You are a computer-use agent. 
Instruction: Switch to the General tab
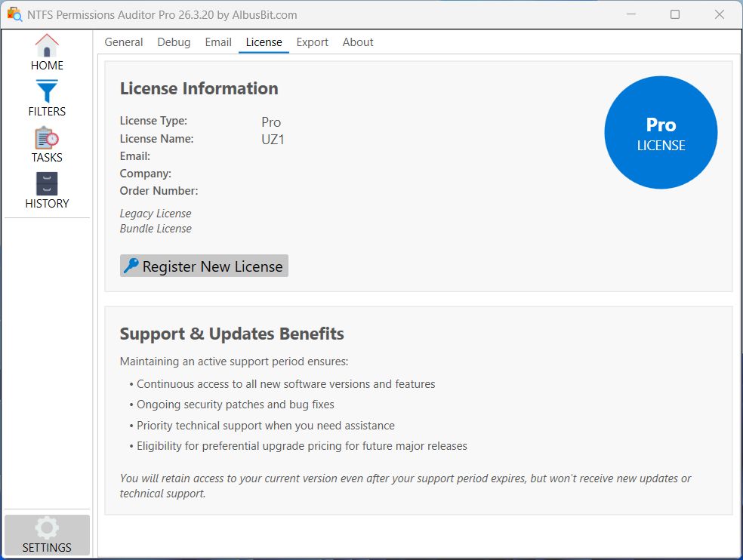(124, 42)
